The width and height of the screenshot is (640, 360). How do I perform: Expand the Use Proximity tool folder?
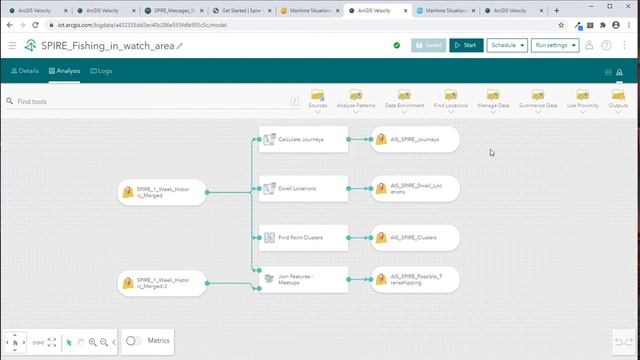point(582,100)
